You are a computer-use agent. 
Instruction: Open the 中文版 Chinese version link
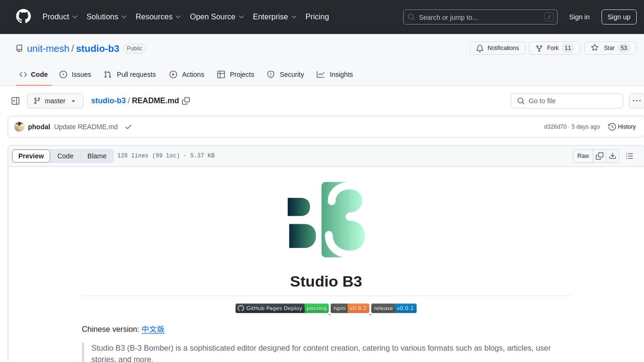click(x=153, y=329)
